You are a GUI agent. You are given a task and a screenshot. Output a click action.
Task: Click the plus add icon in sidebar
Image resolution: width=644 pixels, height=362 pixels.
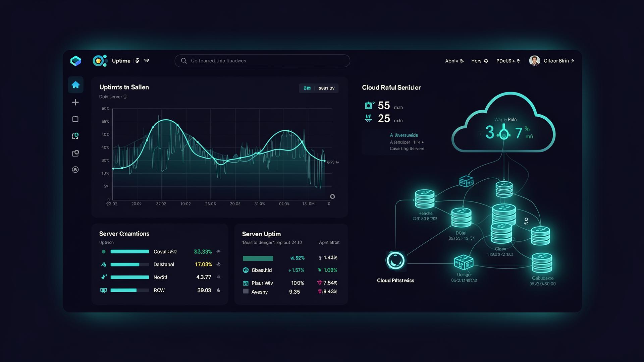(75, 102)
